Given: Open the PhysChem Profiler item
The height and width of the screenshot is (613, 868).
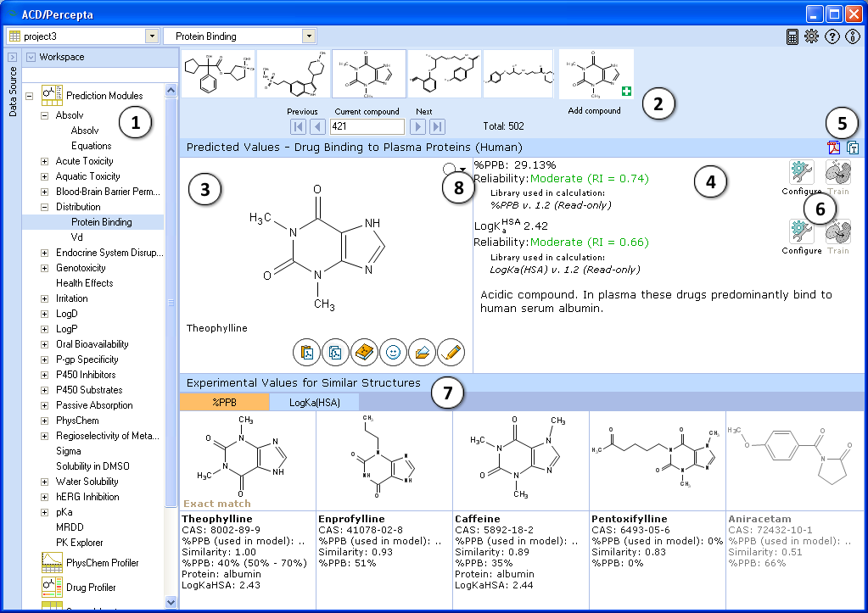Looking at the screenshot, I should [x=103, y=563].
